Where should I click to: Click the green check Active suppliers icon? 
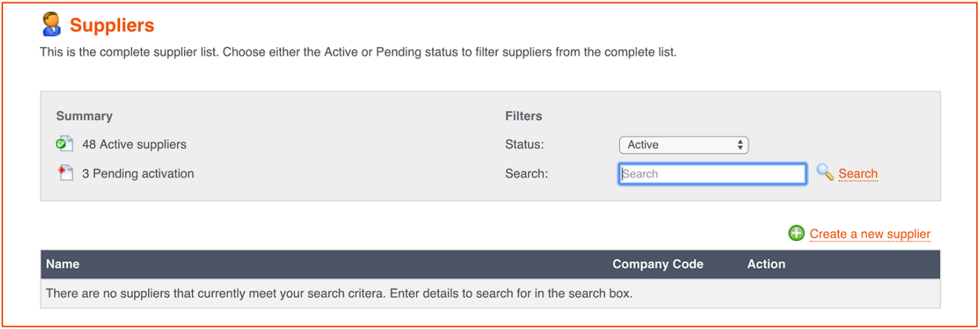[x=64, y=144]
